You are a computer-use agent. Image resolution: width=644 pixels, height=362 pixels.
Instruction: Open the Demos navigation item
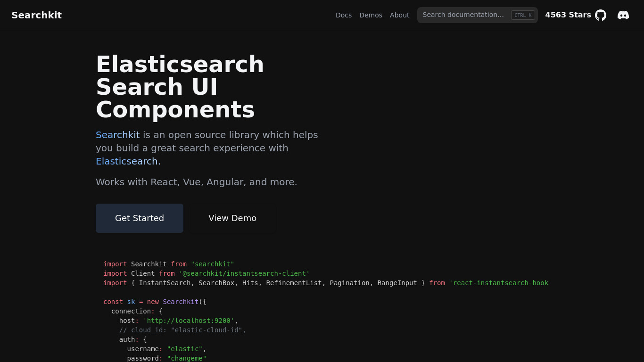tap(371, 15)
